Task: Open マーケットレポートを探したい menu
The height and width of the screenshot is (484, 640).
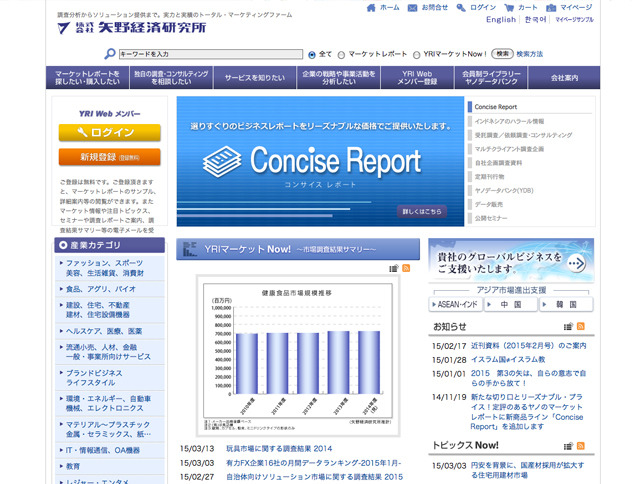Action: [x=87, y=78]
